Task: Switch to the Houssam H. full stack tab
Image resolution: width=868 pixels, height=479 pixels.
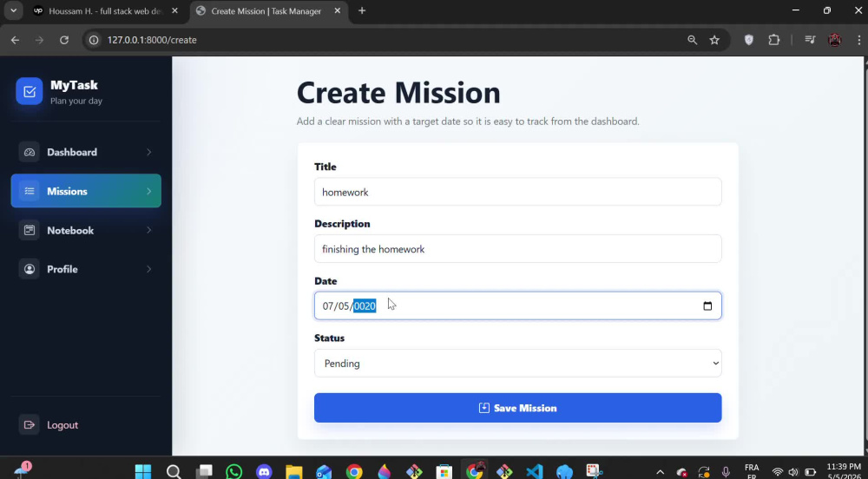Action: click(x=105, y=10)
